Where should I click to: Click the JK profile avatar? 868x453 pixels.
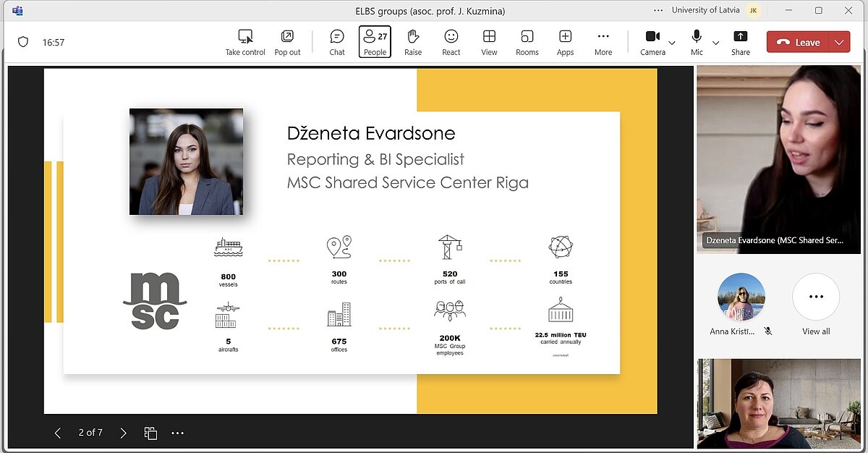point(754,11)
